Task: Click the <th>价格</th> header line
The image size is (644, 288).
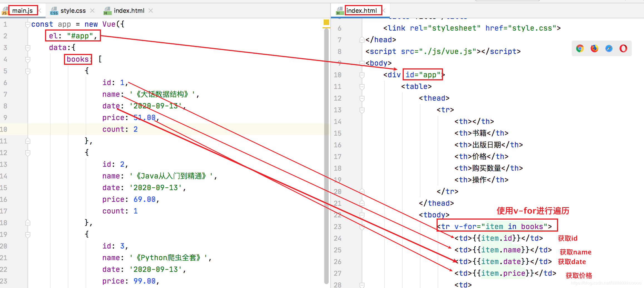Action: coord(482,157)
